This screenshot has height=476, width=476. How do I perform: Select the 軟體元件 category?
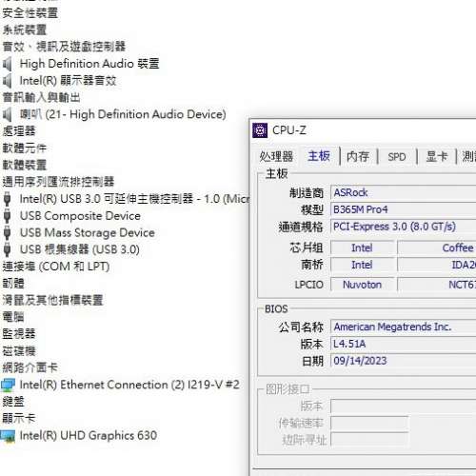tap(25, 148)
